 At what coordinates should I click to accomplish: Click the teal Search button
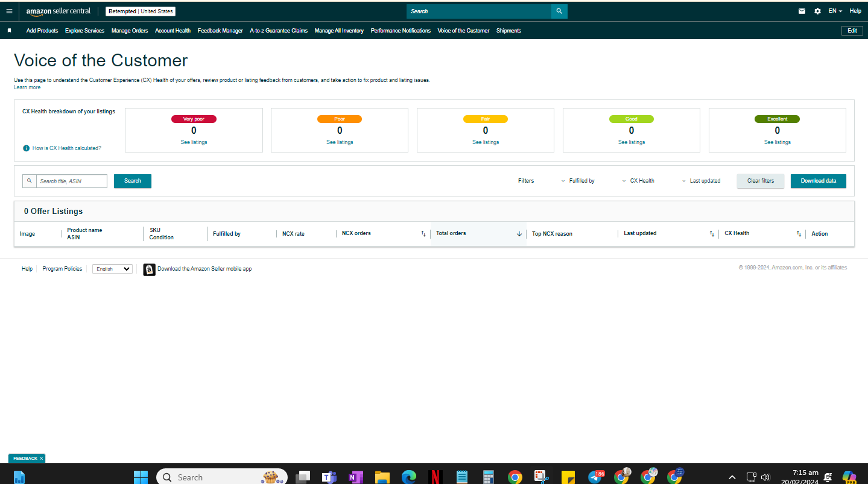click(133, 181)
